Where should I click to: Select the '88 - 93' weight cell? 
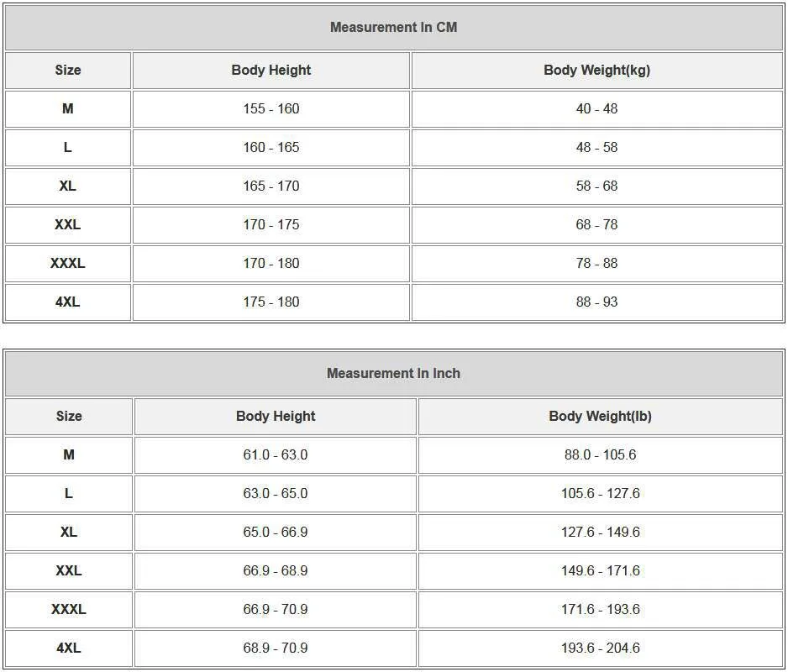(x=596, y=302)
